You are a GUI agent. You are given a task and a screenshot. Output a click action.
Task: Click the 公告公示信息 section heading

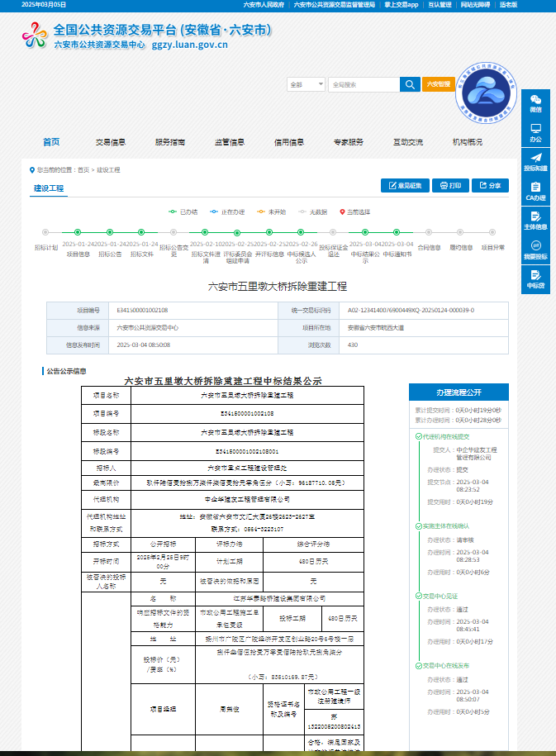(67, 371)
